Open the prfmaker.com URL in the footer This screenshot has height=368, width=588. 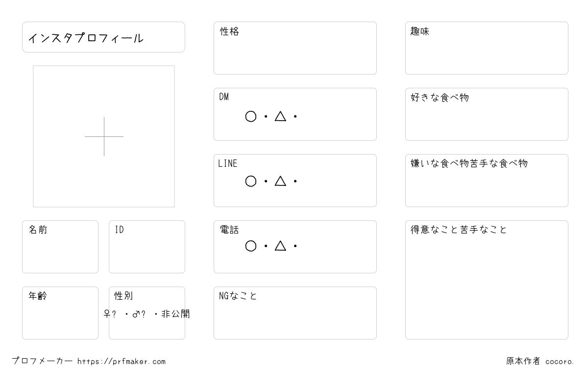pos(122,361)
